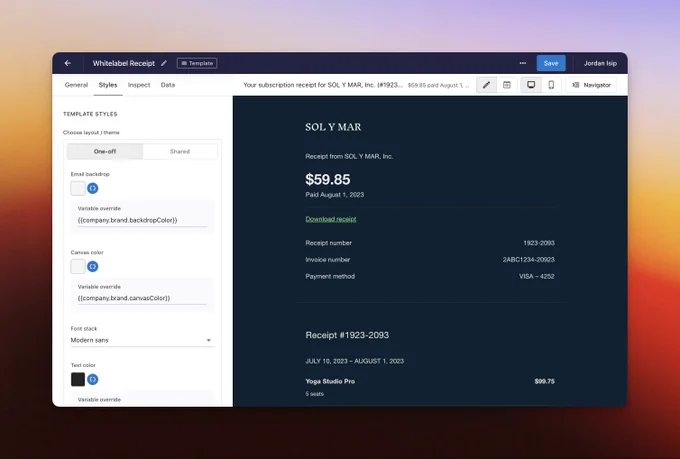Click receipt number value 1923-2093
The image size is (680, 459).
(539, 243)
